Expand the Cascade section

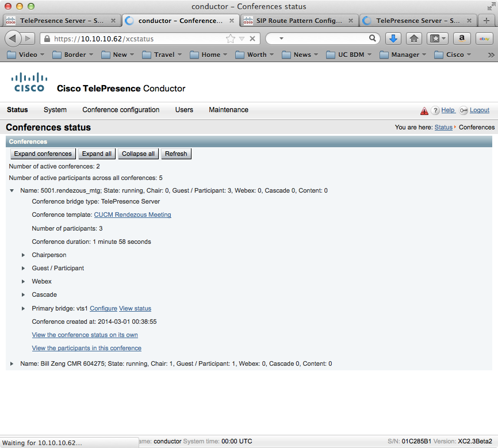coord(23,295)
